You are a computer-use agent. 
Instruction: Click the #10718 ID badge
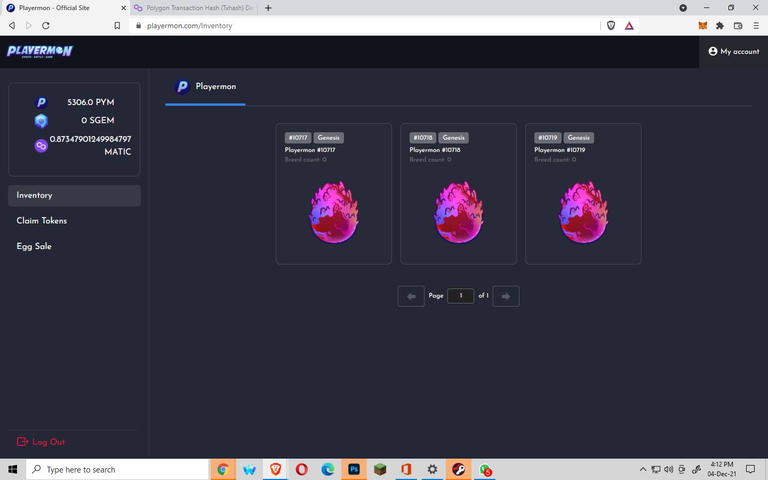click(x=423, y=138)
